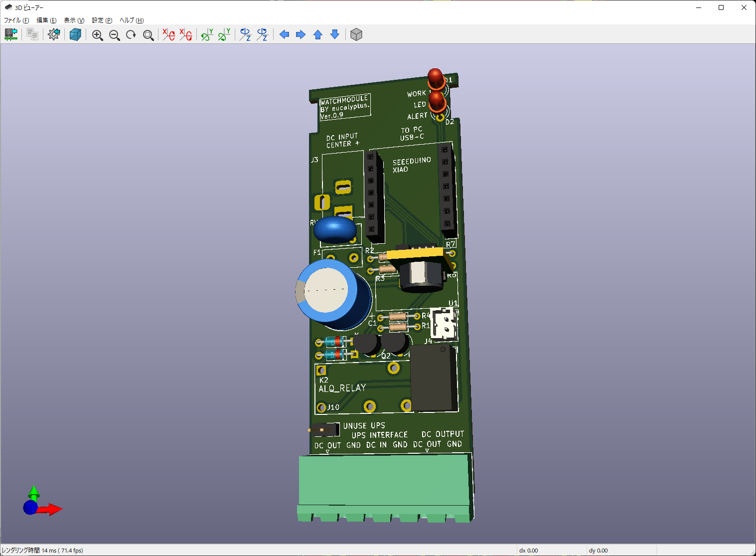The image size is (756, 556).
Task: Open the ファイル menu
Action: [x=16, y=20]
